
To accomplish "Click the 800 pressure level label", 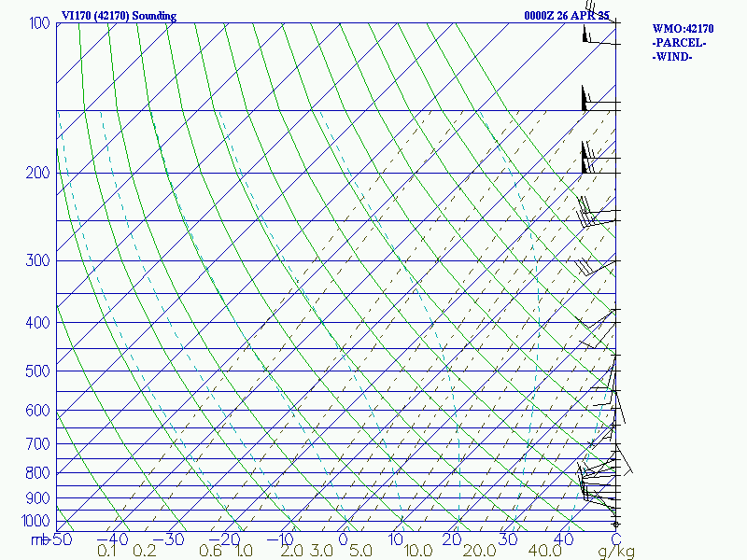I will click(x=37, y=473).
